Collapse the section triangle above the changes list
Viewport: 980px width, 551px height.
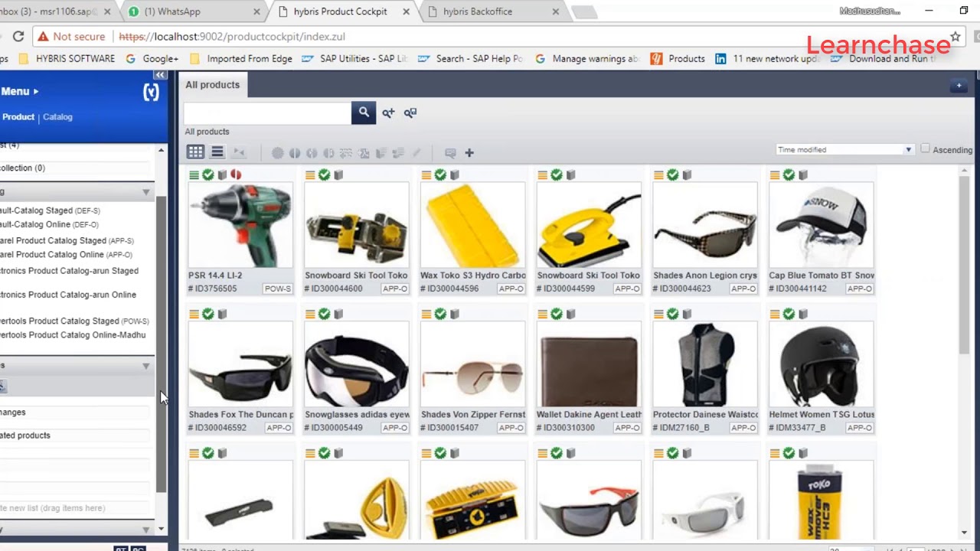[x=145, y=366]
